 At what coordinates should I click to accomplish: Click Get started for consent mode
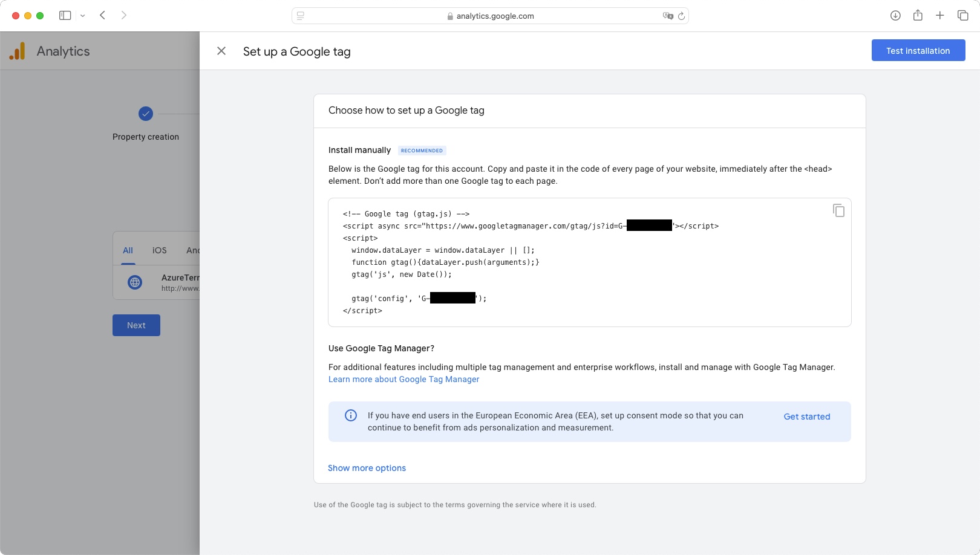(x=807, y=417)
